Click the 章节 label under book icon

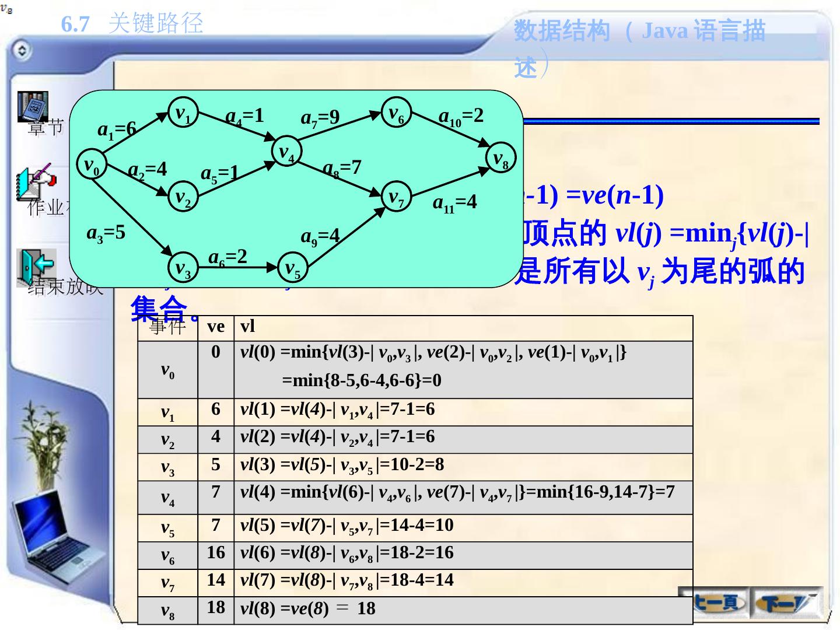point(45,128)
